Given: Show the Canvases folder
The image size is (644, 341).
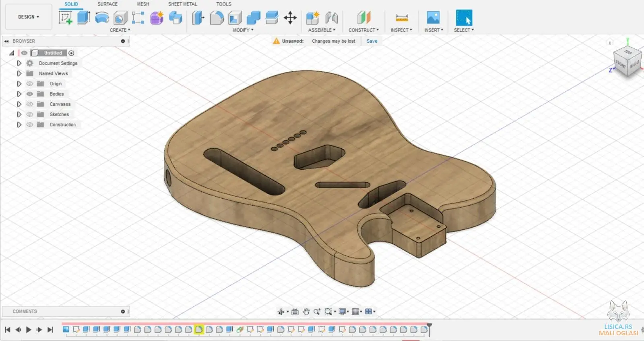Looking at the screenshot, I should tap(29, 104).
